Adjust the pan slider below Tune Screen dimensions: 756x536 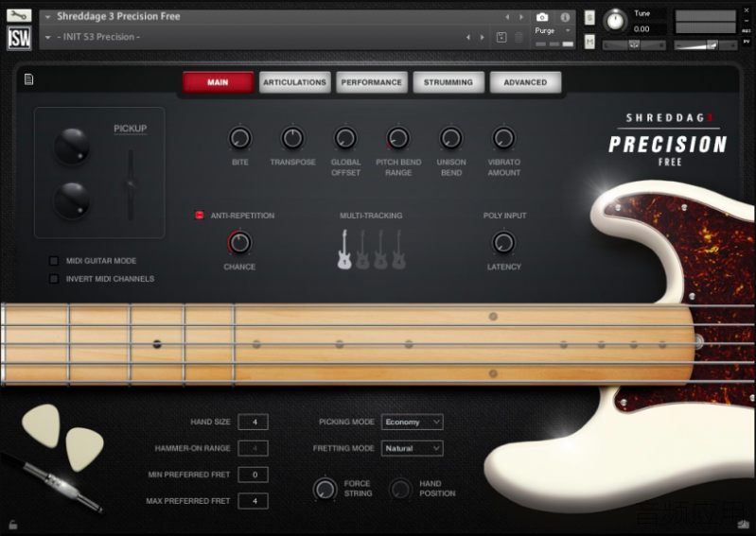(x=634, y=45)
